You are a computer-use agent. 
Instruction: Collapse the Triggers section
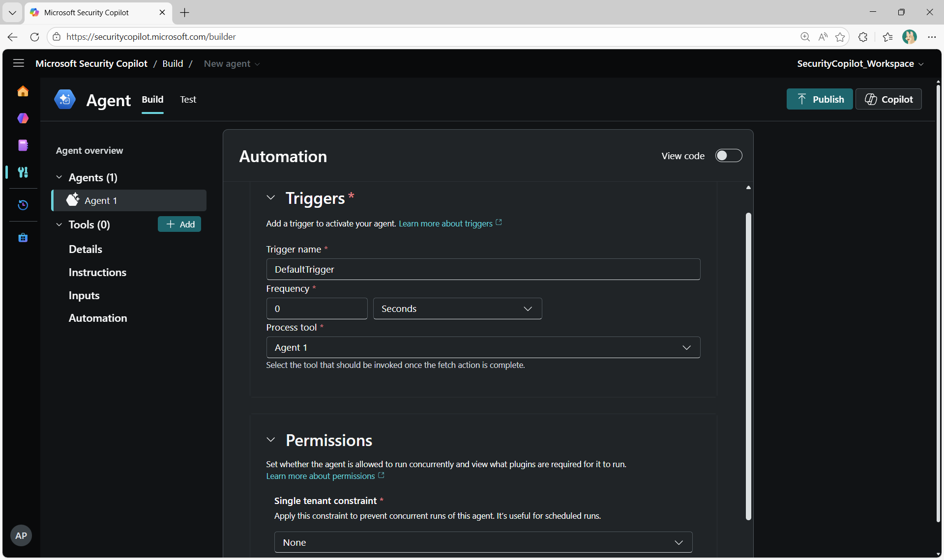point(270,198)
